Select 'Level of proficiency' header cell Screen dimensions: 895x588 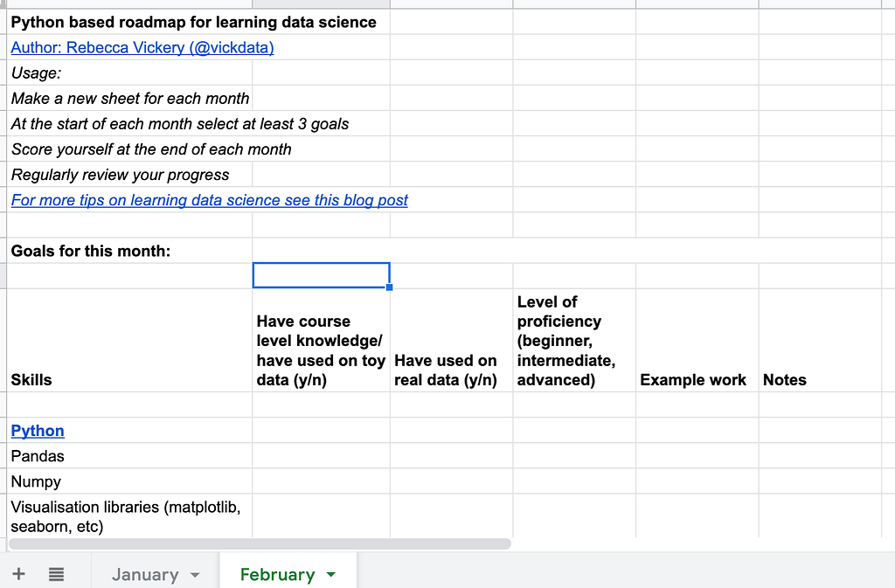click(x=574, y=341)
